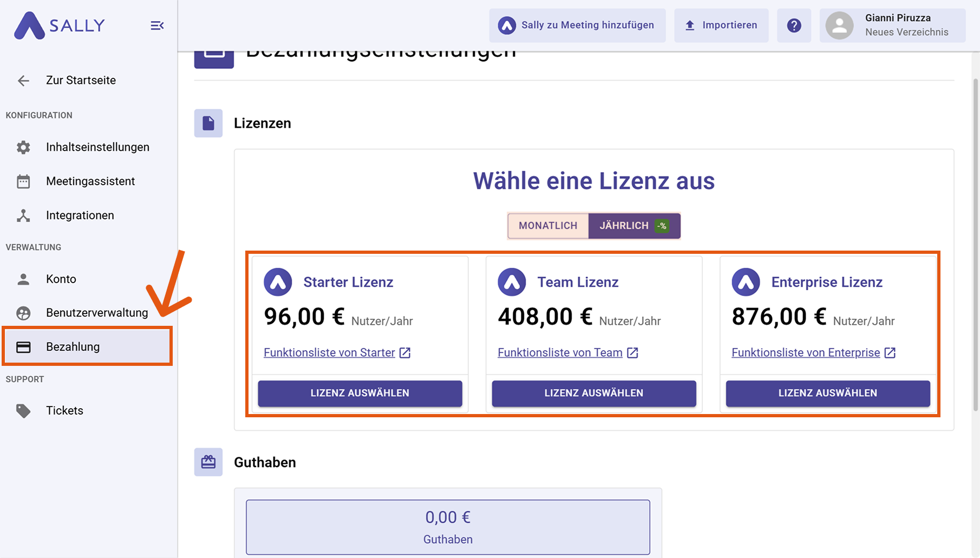The height and width of the screenshot is (558, 980).
Task: Switch billing to Monatlich
Action: tap(548, 226)
